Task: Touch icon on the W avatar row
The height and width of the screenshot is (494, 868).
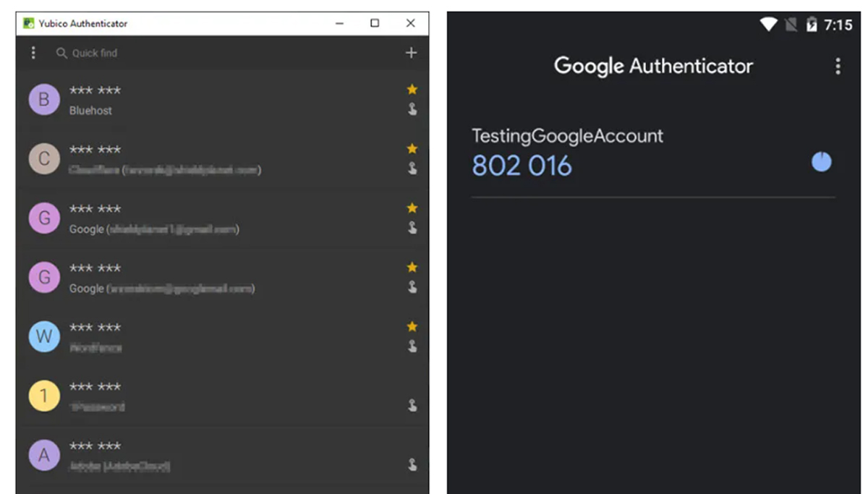Action: coord(412,346)
